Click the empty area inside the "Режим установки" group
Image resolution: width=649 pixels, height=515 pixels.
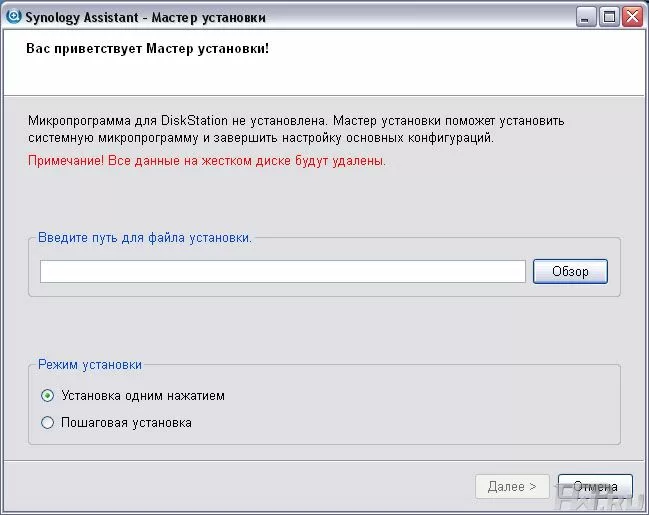420,410
